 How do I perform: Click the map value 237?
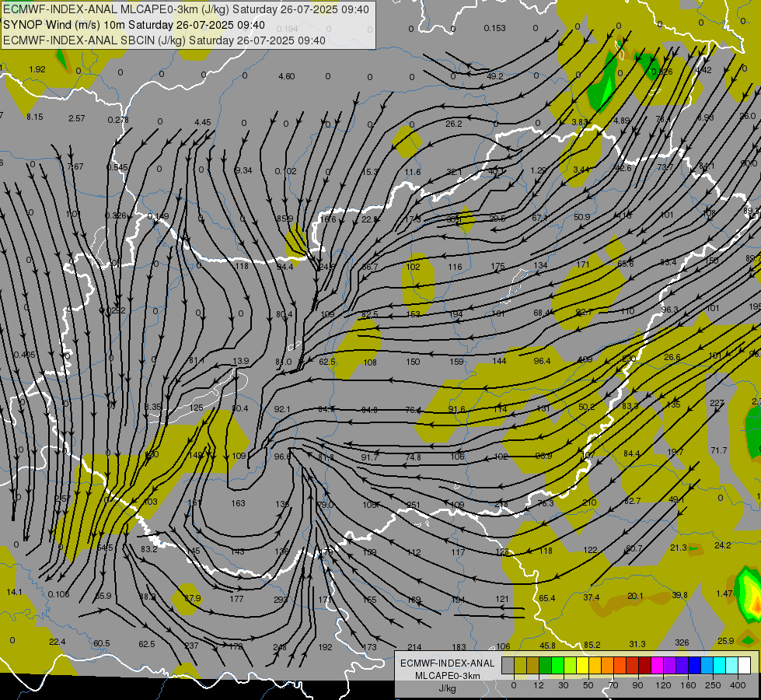click(x=192, y=646)
